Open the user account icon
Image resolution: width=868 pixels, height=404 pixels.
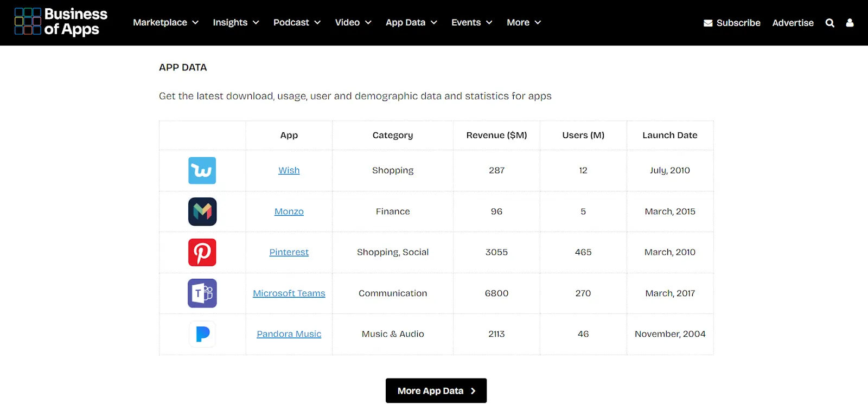[x=850, y=23]
